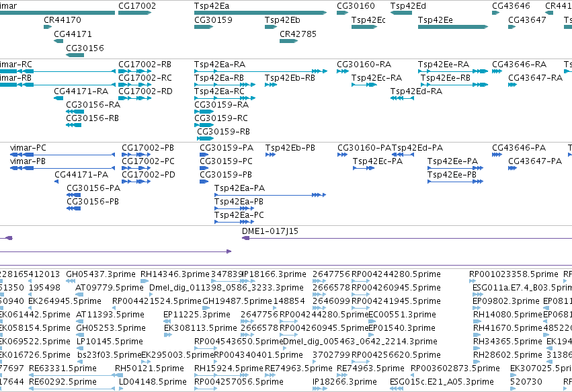Viewport: 572px width, 392px height.
Task: Select protein Tsp42Ec-PA
Action: point(378,161)
